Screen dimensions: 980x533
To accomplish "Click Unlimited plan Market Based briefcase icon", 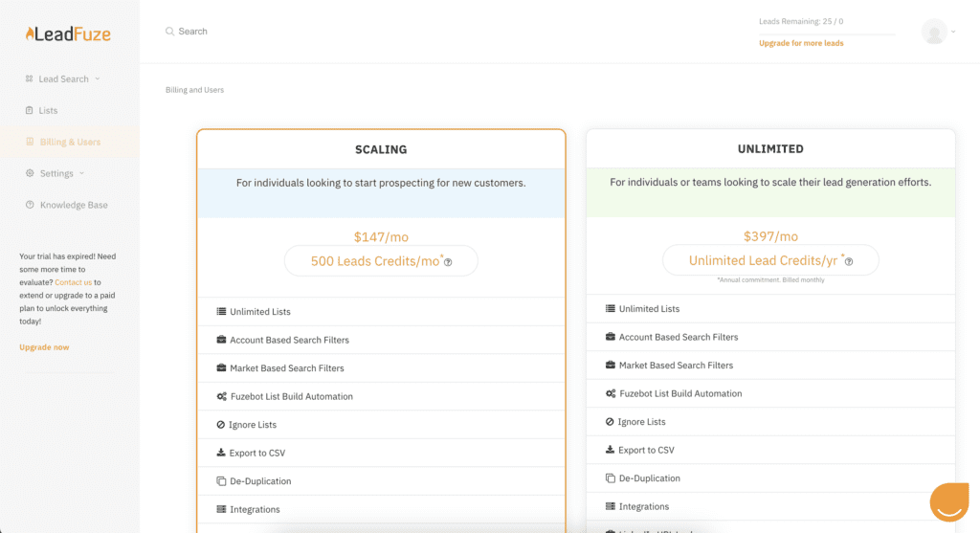I will 610,365.
